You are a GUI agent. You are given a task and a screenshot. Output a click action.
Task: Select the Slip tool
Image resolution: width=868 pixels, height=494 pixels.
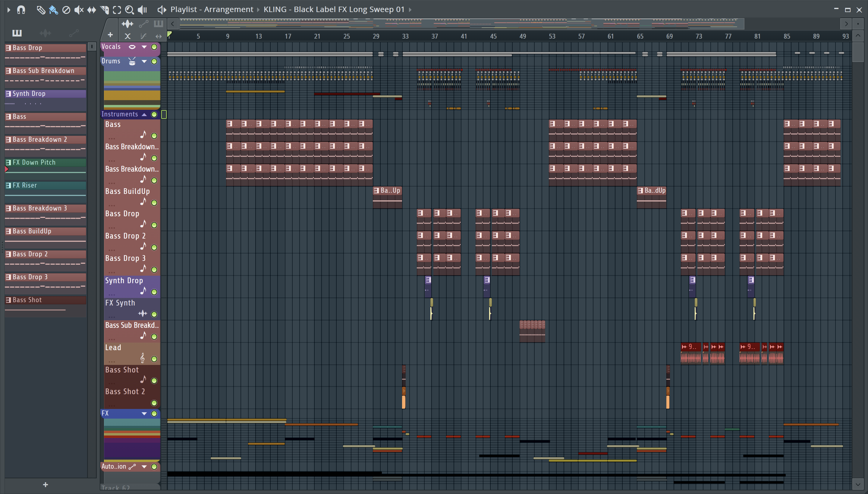tap(92, 10)
